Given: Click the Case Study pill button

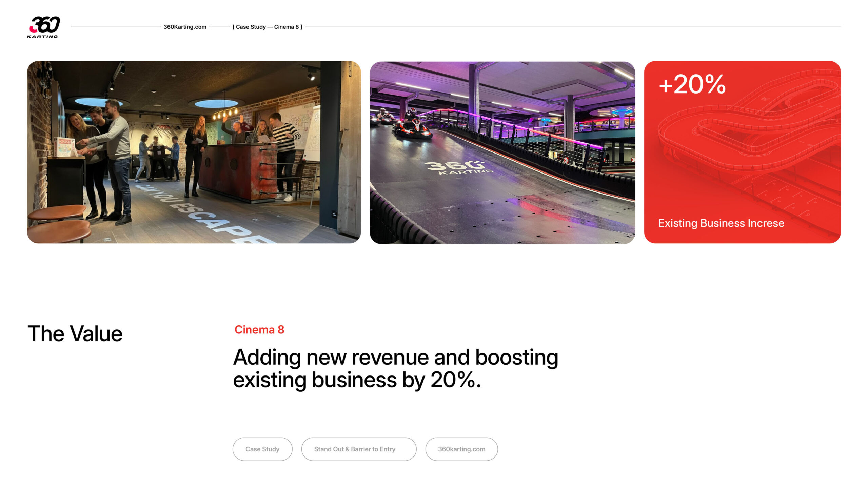Looking at the screenshot, I should (262, 449).
